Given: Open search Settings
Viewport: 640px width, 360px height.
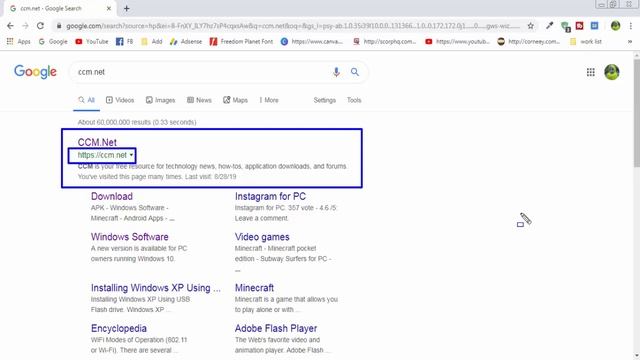Looking at the screenshot, I should 324,100.
